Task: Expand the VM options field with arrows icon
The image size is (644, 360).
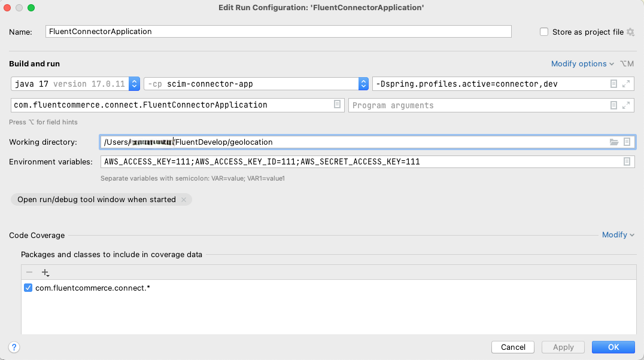Action: [626, 84]
